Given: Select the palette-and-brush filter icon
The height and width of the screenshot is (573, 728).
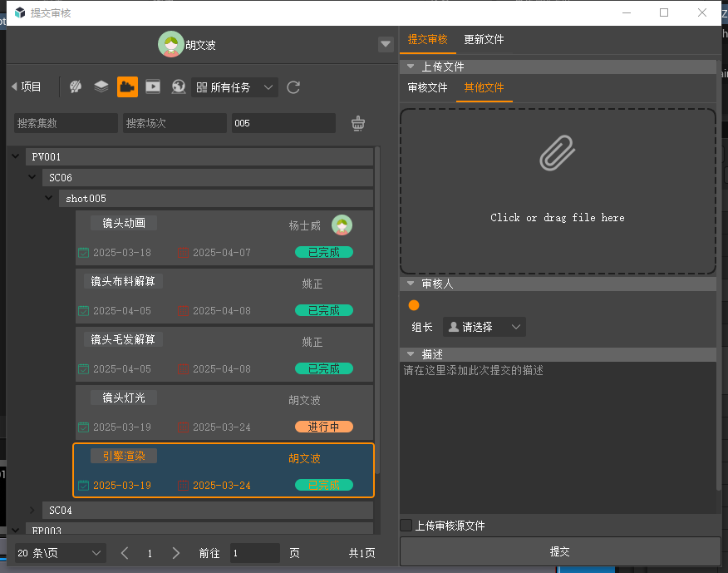Looking at the screenshot, I should pos(76,86).
